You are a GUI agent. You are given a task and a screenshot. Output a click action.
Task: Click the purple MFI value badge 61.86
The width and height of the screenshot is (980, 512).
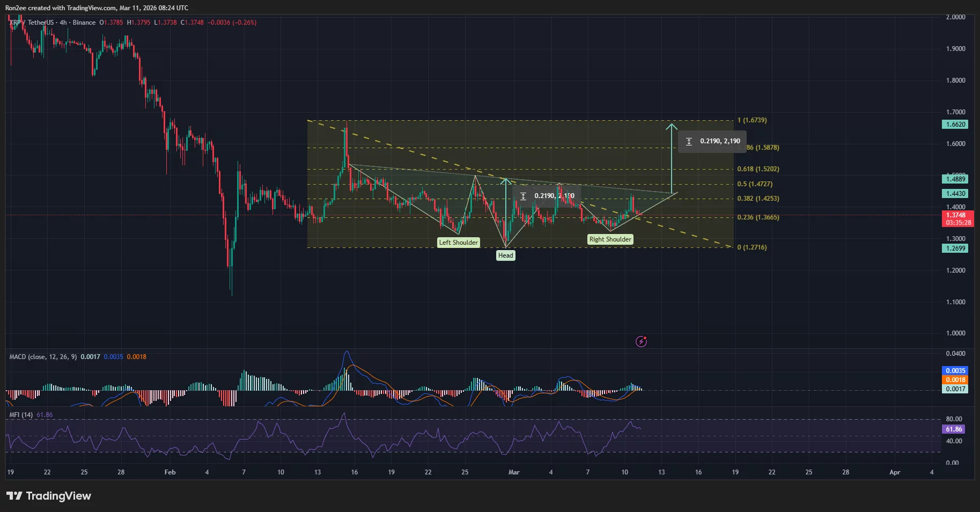pos(954,429)
